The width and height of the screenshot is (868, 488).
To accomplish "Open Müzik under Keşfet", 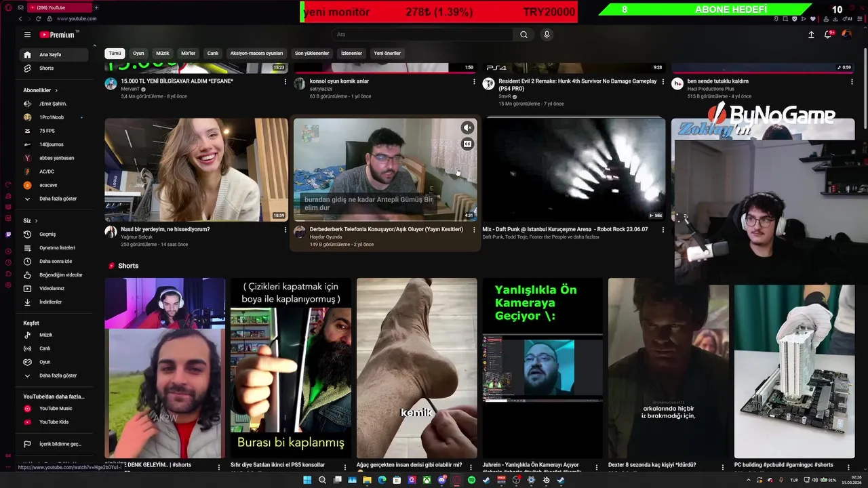I will click(54, 335).
